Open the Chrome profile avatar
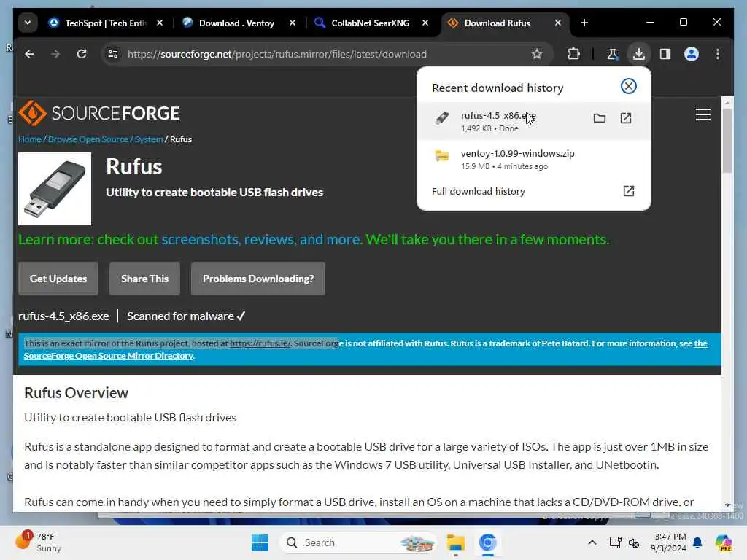The height and width of the screenshot is (560, 747). [692, 54]
